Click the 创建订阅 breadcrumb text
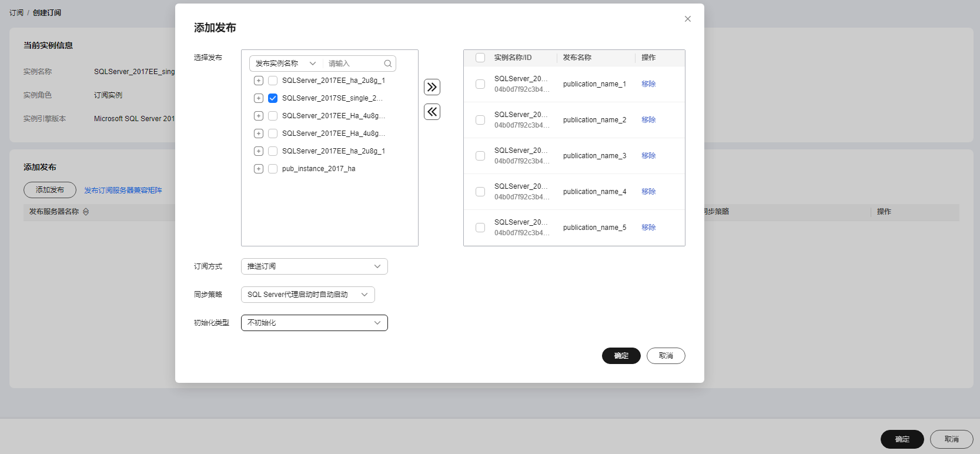The image size is (980, 454). pos(47,12)
